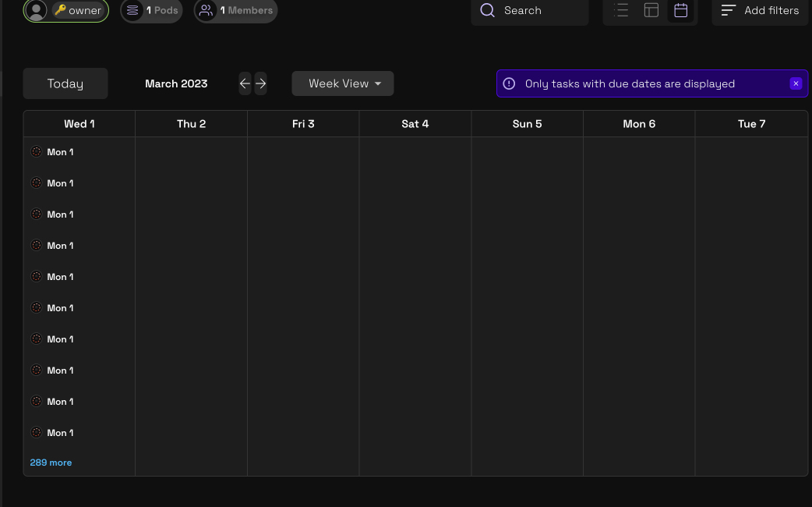Select the Thu 2 column header
812x507 pixels.
pos(191,124)
